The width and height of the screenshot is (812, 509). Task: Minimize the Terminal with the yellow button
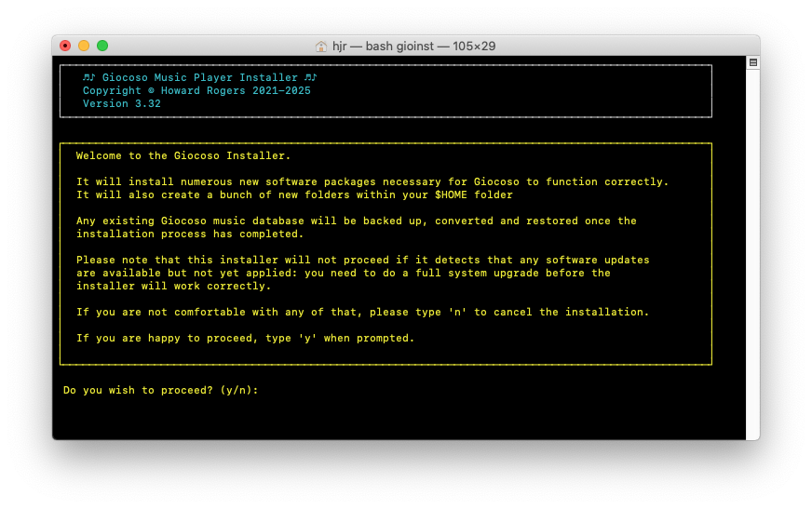tap(84, 46)
